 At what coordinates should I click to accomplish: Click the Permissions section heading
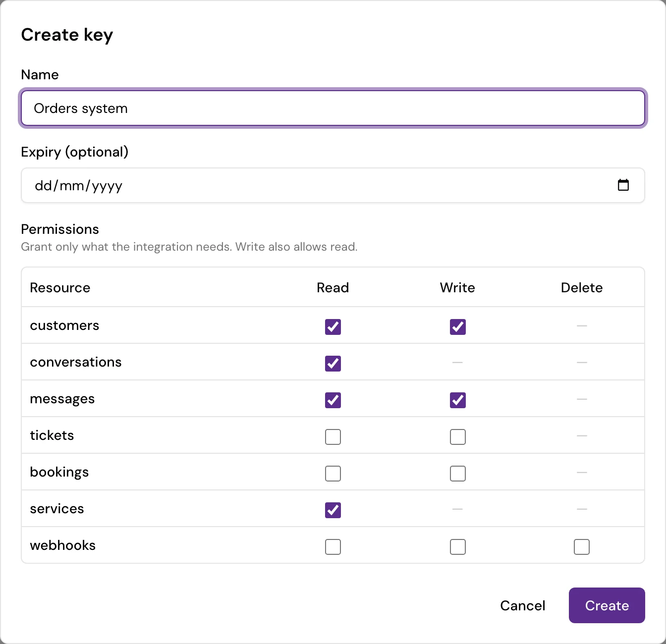click(x=60, y=229)
